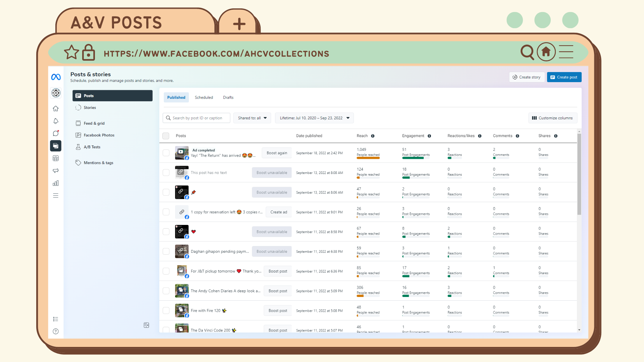Click Reach column info icon
This screenshot has width=644, height=362.
[x=373, y=136]
